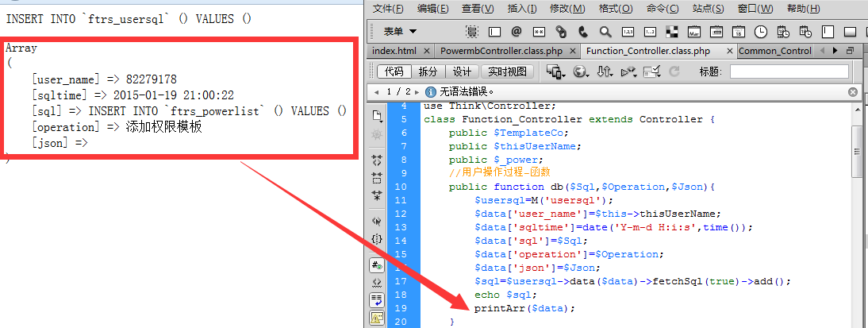This screenshot has width=868, height=328.
Task: Toggle word wrap in coding toolbar
Action: point(377,300)
